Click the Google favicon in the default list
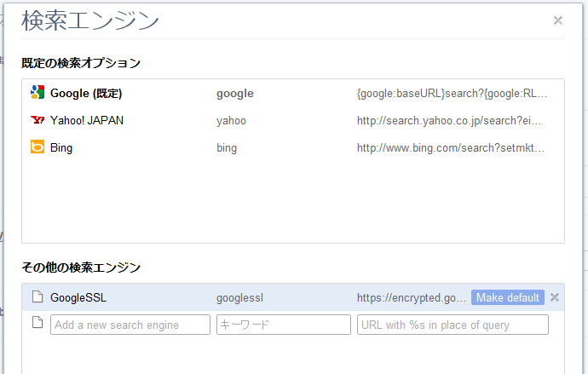This screenshot has width=588, height=374. click(37, 92)
